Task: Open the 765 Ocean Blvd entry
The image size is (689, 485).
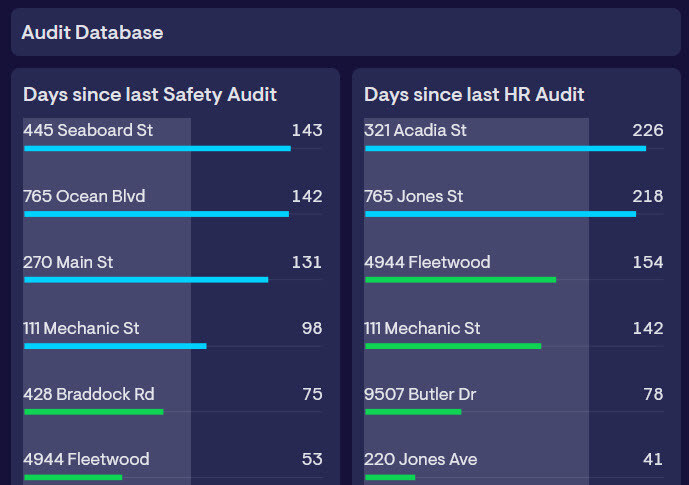Action: click(x=84, y=196)
